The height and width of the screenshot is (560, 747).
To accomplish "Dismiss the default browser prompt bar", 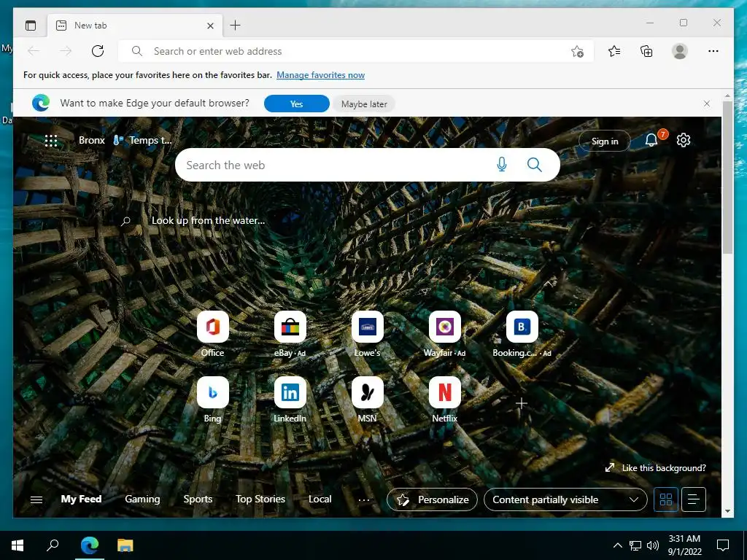I will tap(707, 104).
